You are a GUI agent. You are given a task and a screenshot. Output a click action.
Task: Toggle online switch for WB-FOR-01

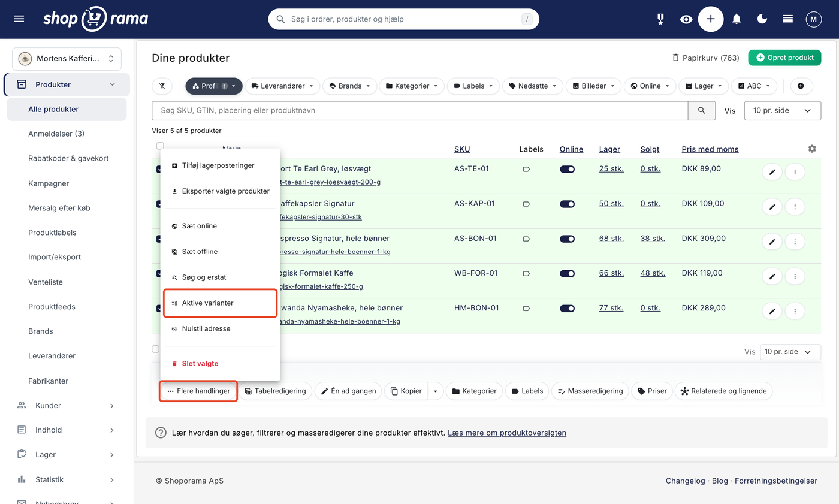pos(568,274)
